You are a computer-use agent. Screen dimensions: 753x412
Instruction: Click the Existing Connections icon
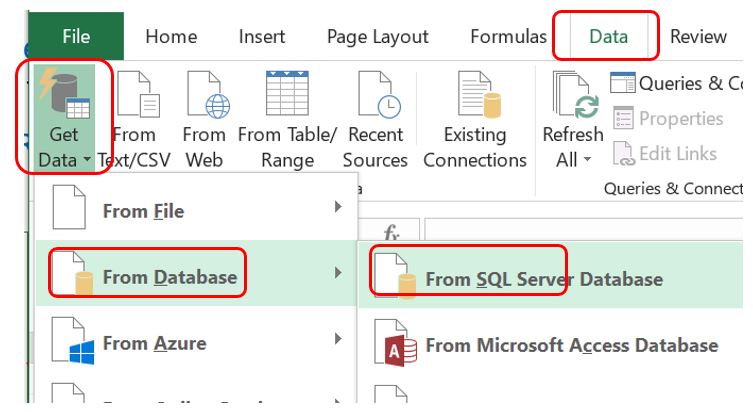(475, 96)
